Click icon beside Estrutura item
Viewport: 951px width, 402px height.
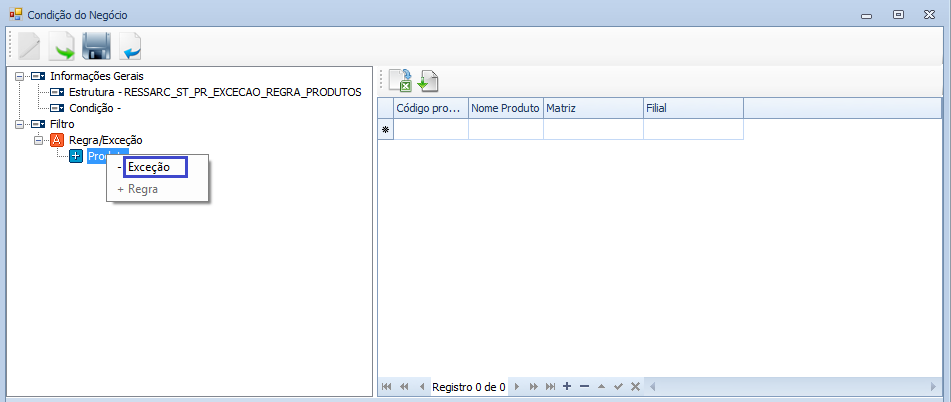[x=57, y=92]
